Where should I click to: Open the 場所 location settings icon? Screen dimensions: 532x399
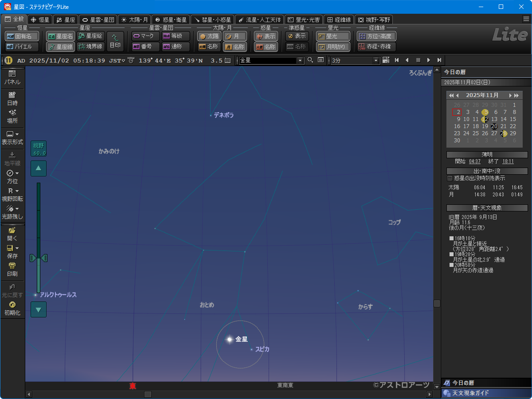click(12, 116)
